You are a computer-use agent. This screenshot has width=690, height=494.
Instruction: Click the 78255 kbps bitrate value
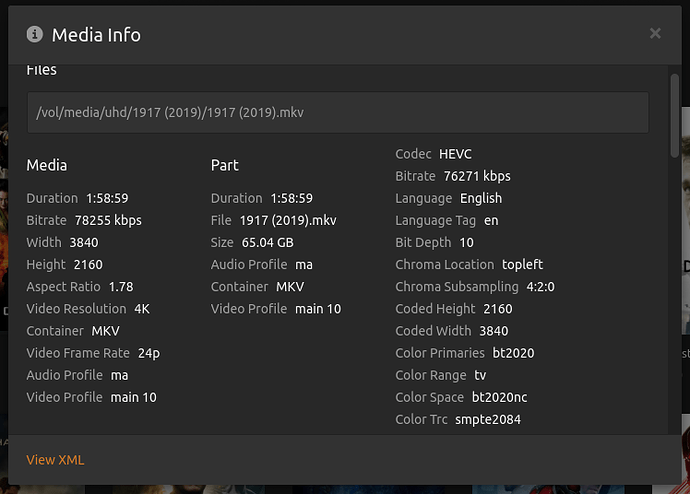108,220
